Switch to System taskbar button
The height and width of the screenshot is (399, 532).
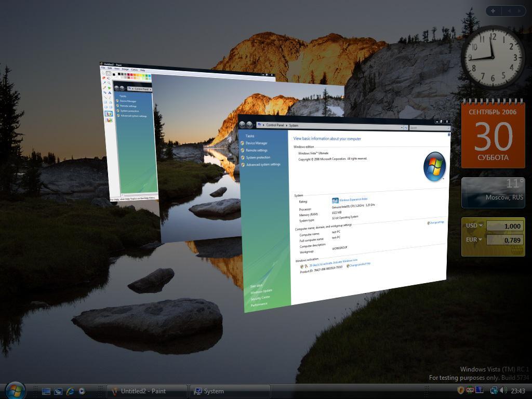tap(230, 391)
